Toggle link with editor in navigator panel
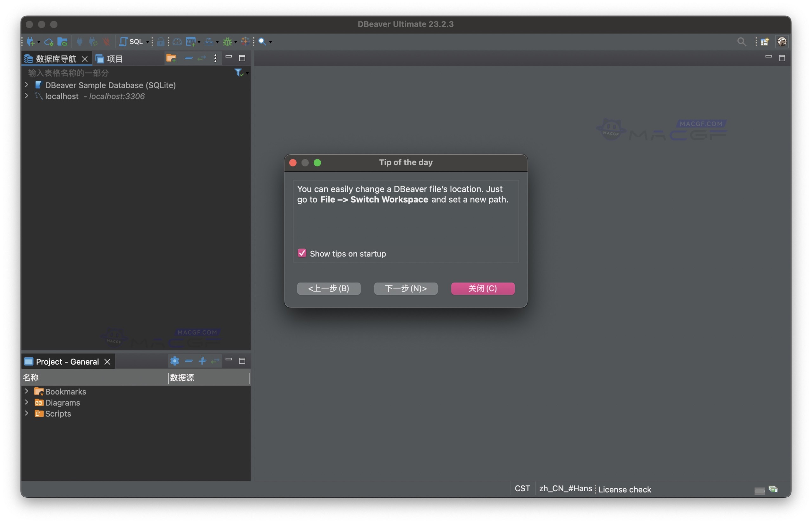The height and width of the screenshot is (523, 812). point(202,58)
